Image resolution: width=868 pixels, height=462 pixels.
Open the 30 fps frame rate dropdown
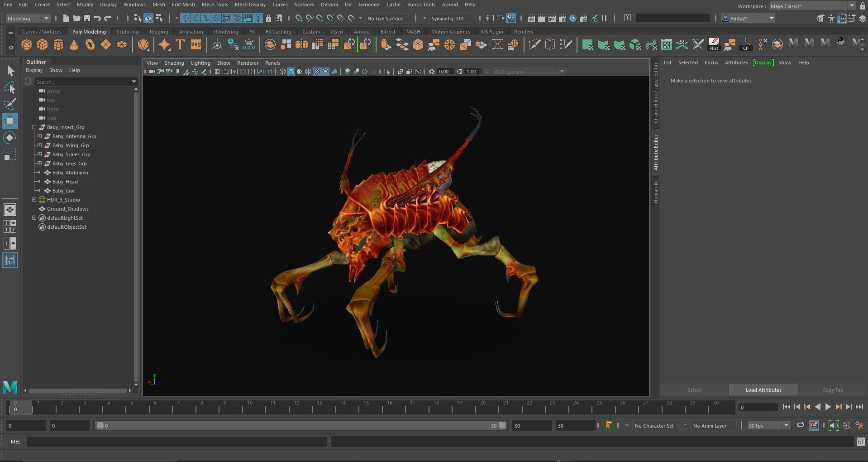(x=768, y=425)
